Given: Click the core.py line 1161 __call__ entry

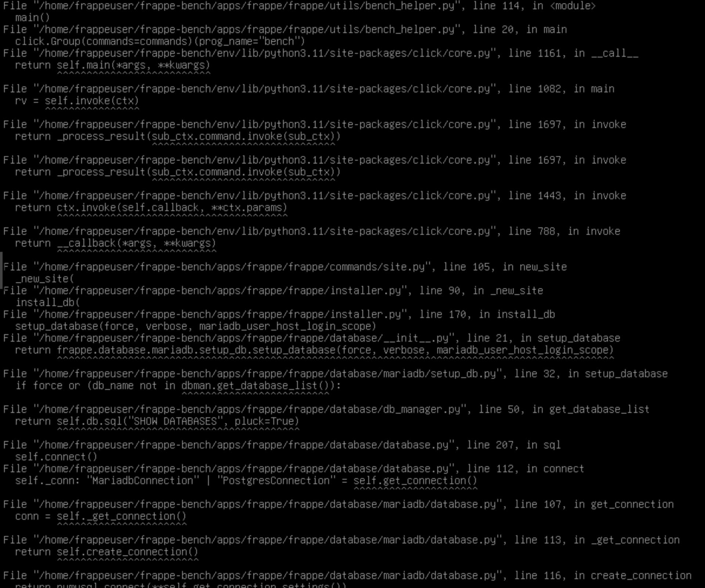Looking at the screenshot, I should pyautogui.click(x=321, y=53).
